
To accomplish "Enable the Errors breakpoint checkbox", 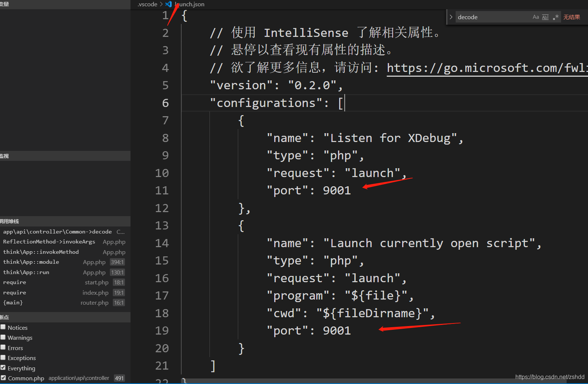I will click(x=3, y=347).
